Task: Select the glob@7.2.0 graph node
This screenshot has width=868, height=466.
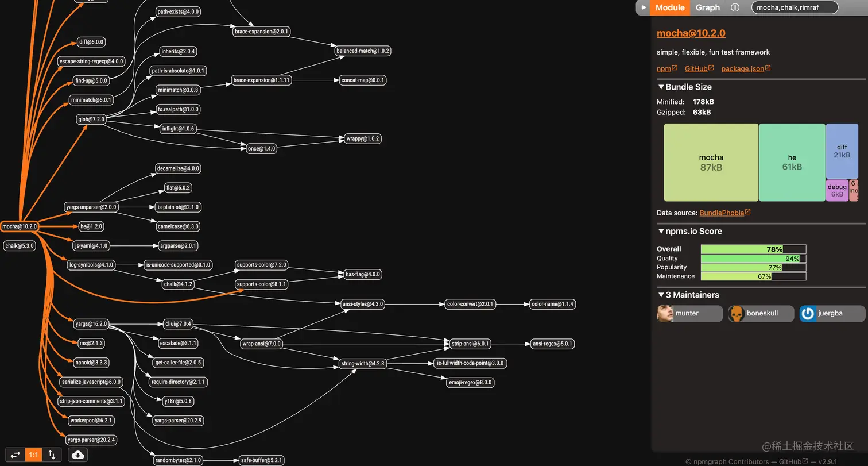Action: click(91, 120)
